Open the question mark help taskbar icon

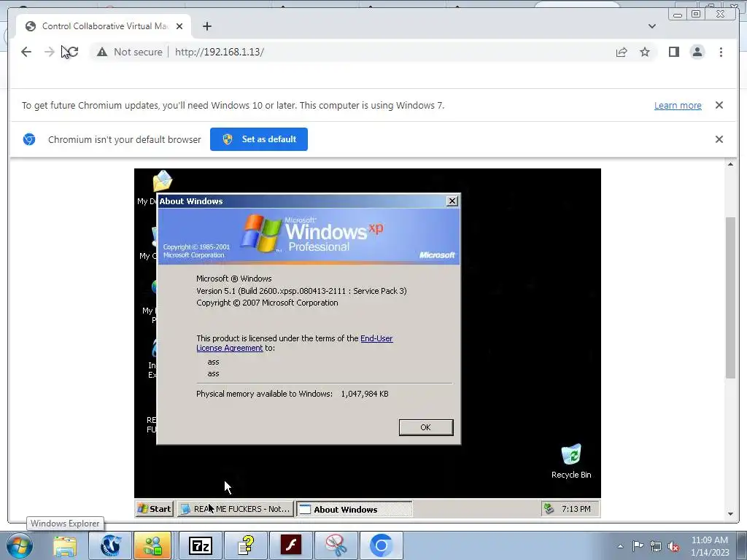pos(246,545)
